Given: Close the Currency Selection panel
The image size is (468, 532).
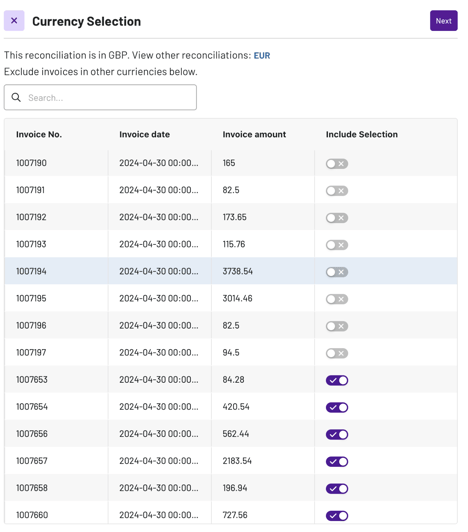Looking at the screenshot, I should [14, 21].
